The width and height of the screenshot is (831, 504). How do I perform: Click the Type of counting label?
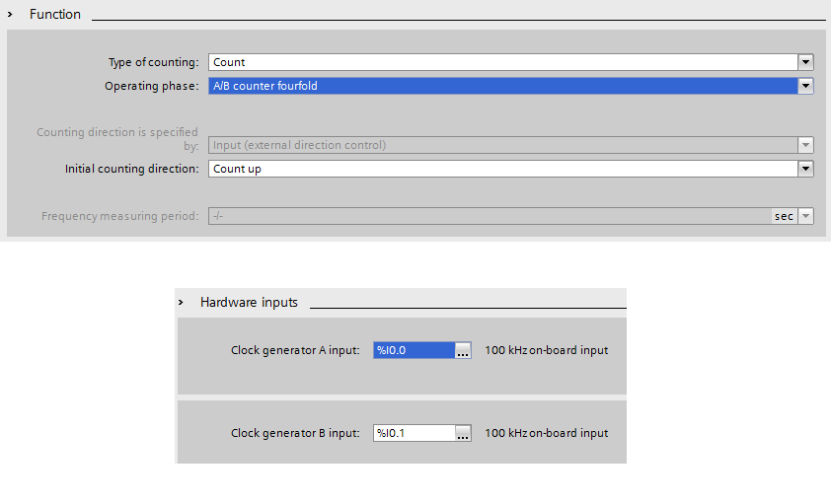click(154, 62)
